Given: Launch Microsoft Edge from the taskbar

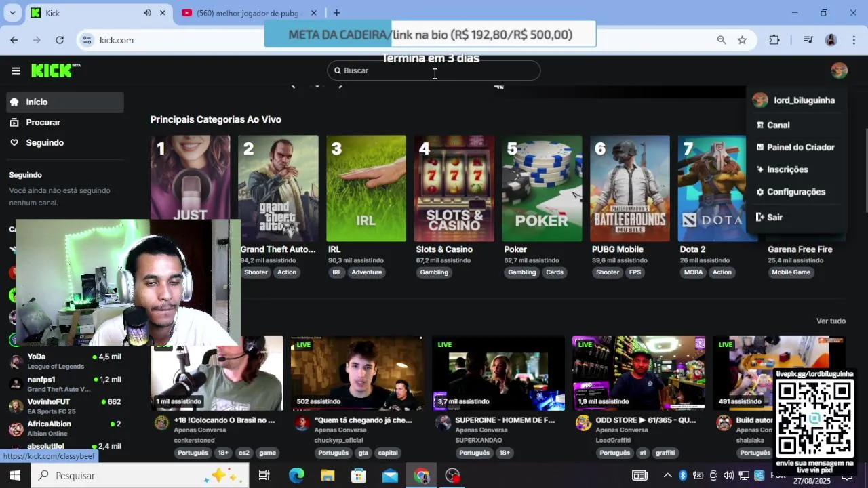Looking at the screenshot, I should [296, 476].
